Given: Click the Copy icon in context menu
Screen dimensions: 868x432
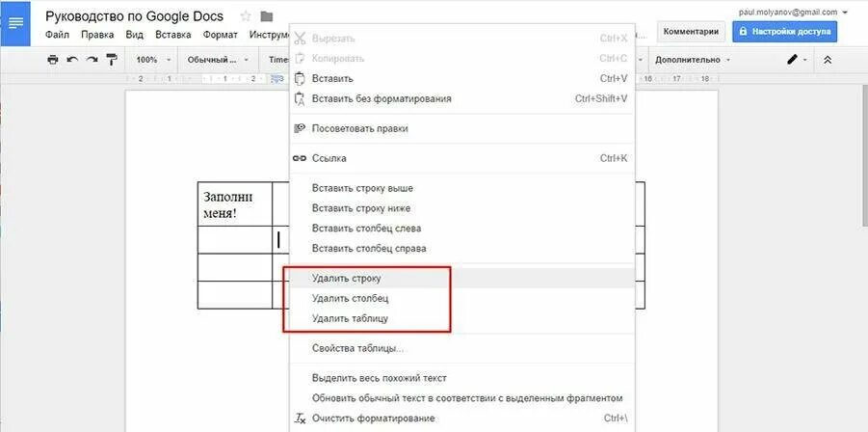Looking at the screenshot, I should point(300,58).
